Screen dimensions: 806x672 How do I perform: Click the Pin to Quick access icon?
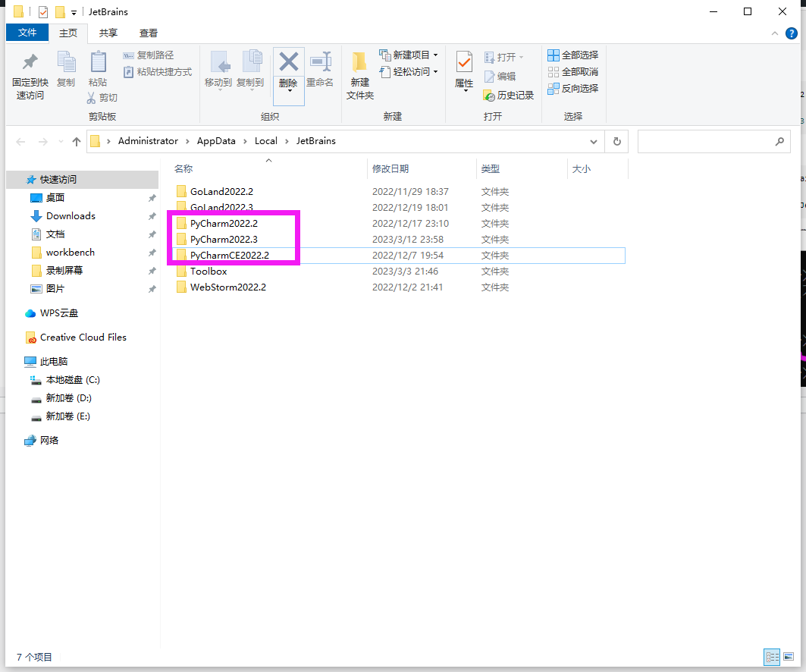(30, 62)
